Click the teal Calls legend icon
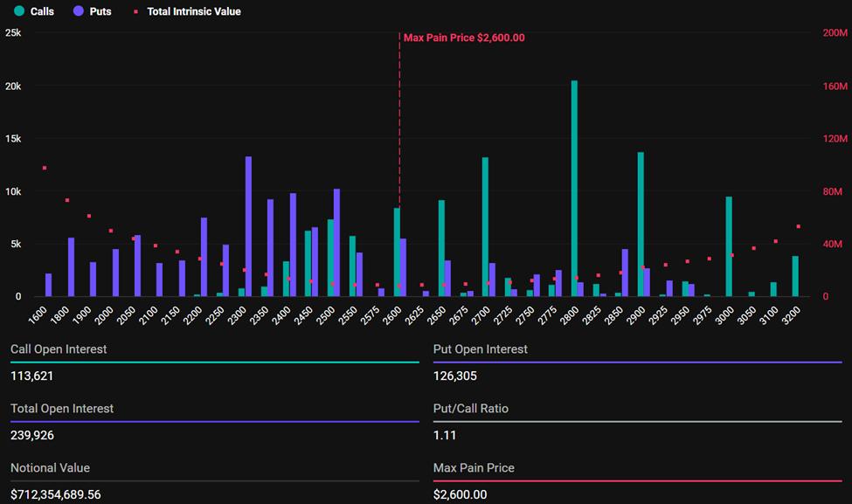The height and width of the screenshot is (504, 852). coord(20,11)
